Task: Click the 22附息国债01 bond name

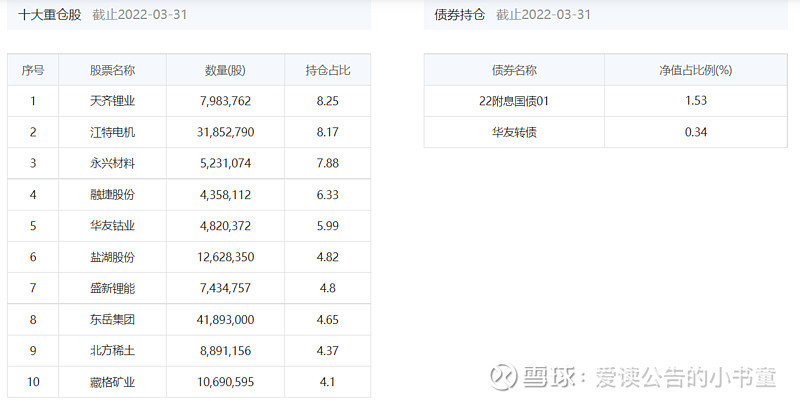Action: [514, 101]
